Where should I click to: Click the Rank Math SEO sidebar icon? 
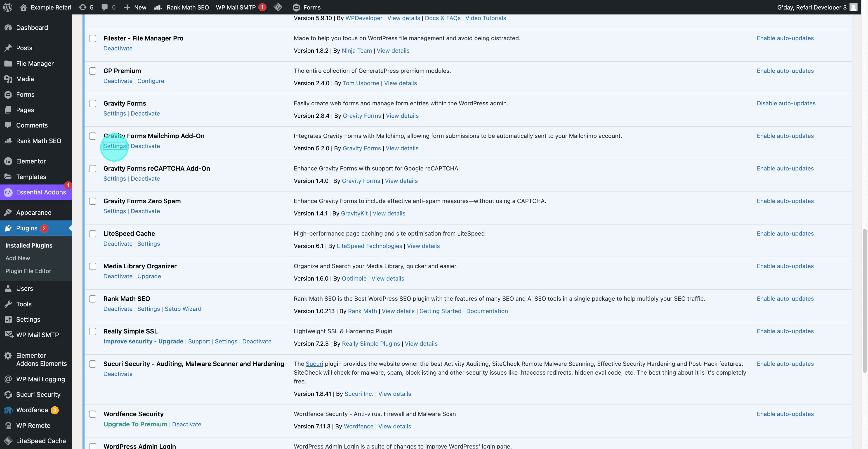point(8,141)
